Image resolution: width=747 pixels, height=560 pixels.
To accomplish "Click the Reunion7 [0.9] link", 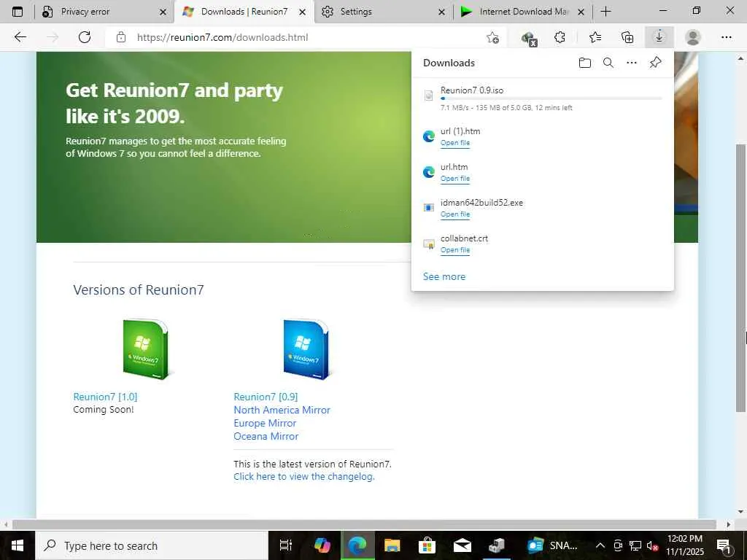I will pyautogui.click(x=266, y=397).
